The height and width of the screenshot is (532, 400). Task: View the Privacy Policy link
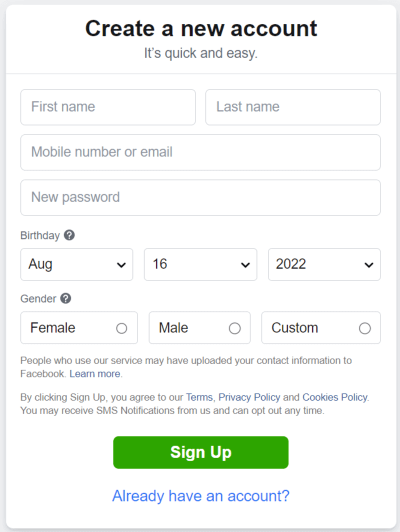tap(249, 397)
